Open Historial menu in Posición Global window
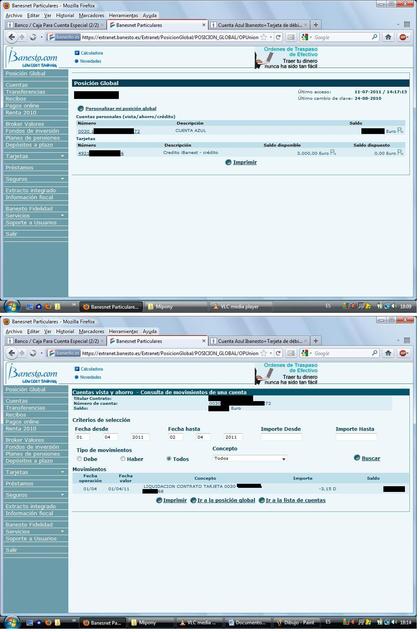 [x=65, y=15]
